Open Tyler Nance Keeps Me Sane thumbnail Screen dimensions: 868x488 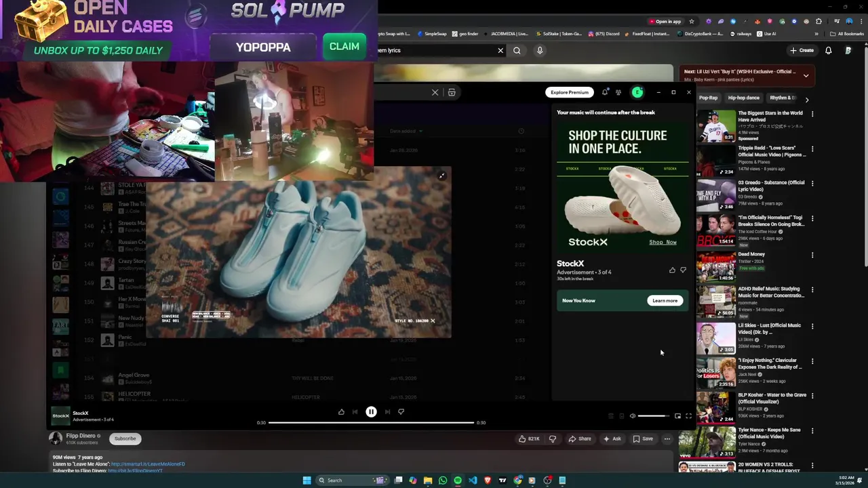716,443
